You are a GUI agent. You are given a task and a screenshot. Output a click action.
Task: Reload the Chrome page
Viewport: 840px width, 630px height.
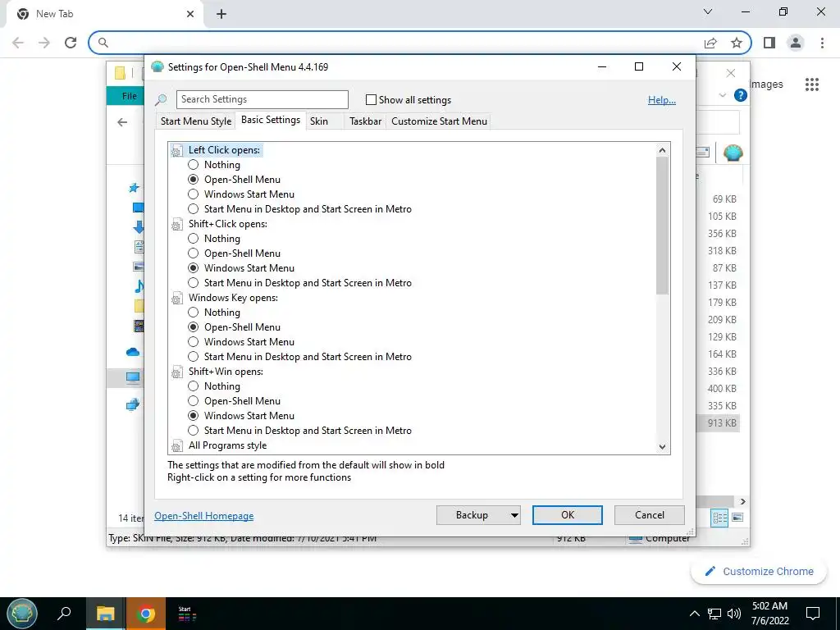(x=71, y=43)
